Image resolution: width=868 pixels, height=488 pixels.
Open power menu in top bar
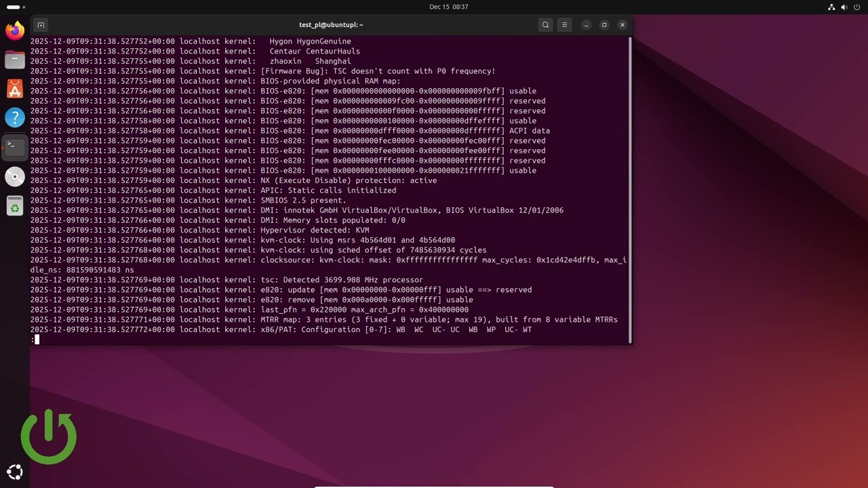pyautogui.click(x=857, y=7)
